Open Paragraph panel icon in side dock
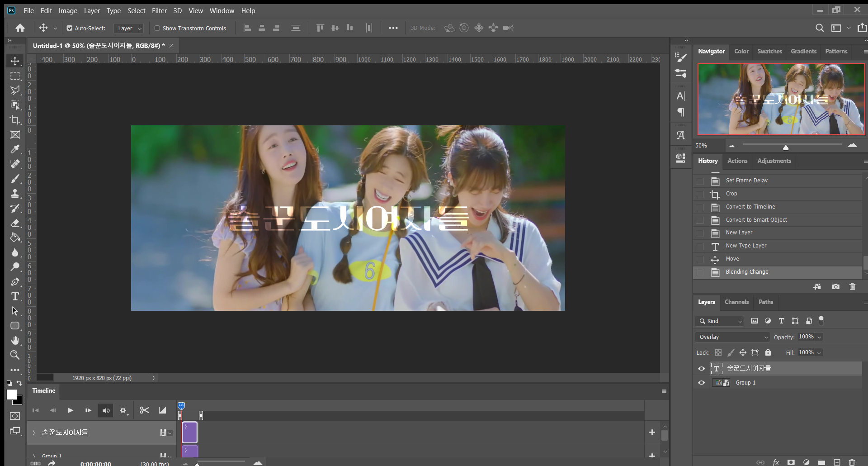 pyautogui.click(x=680, y=112)
